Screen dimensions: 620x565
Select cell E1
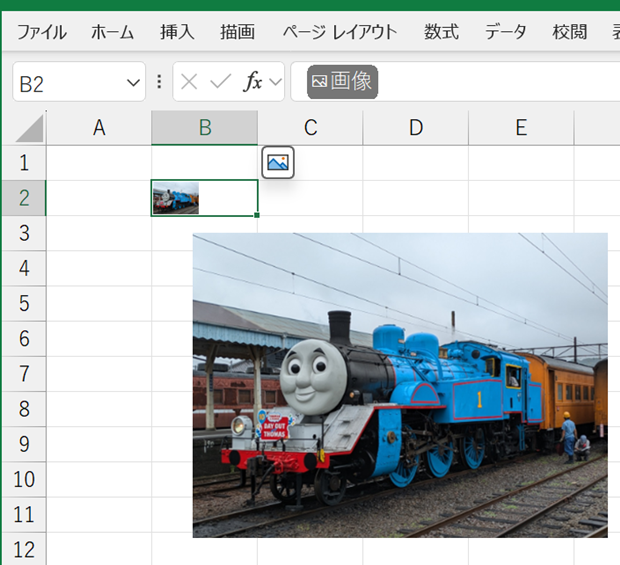coord(521,163)
